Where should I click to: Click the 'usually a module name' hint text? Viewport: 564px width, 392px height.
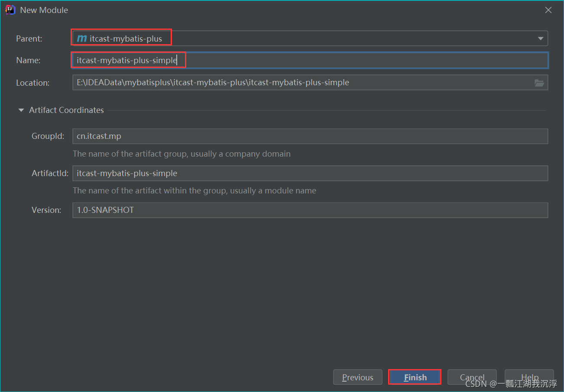[x=273, y=191]
